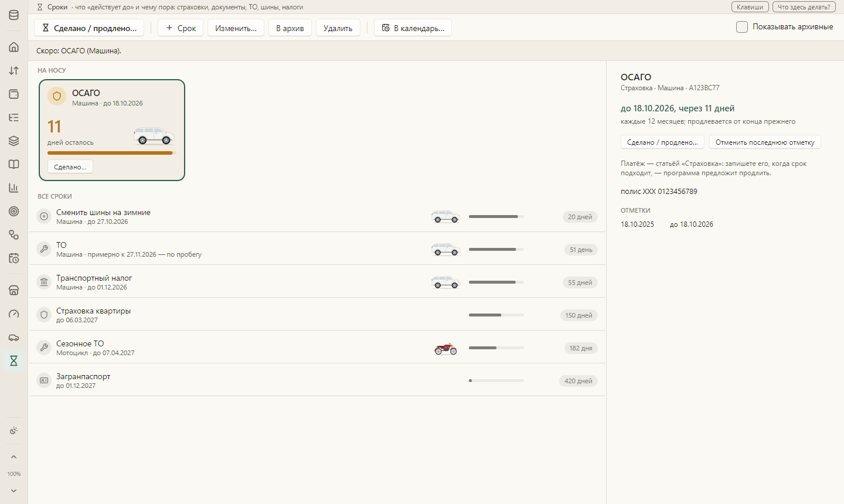Open the Изменить dialog from the toolbar

pyautogui.click(x=236, y=28)
